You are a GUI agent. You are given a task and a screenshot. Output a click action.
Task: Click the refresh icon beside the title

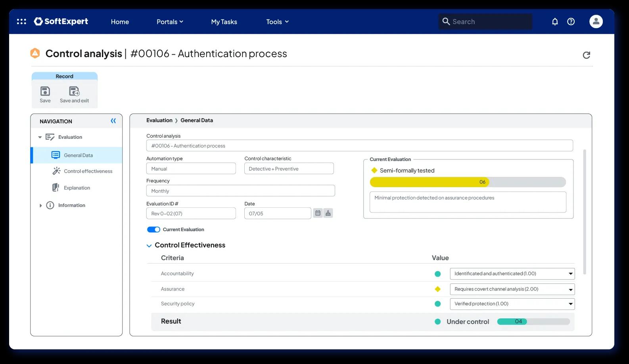point(586,55)
